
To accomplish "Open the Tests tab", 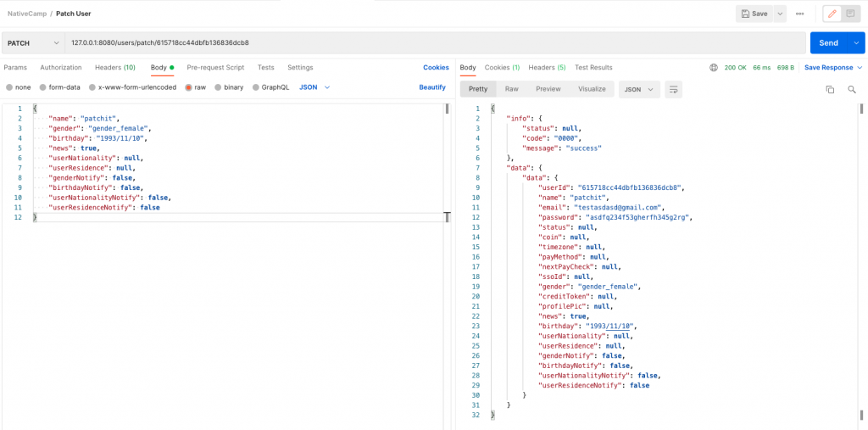I will point(265,68).
